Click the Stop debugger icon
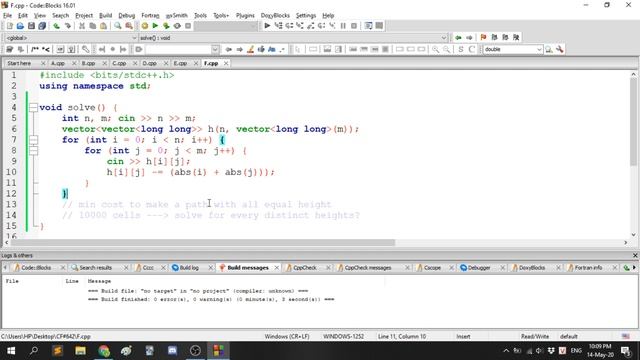Screen dimensions: 640x360 coord(354,26)
